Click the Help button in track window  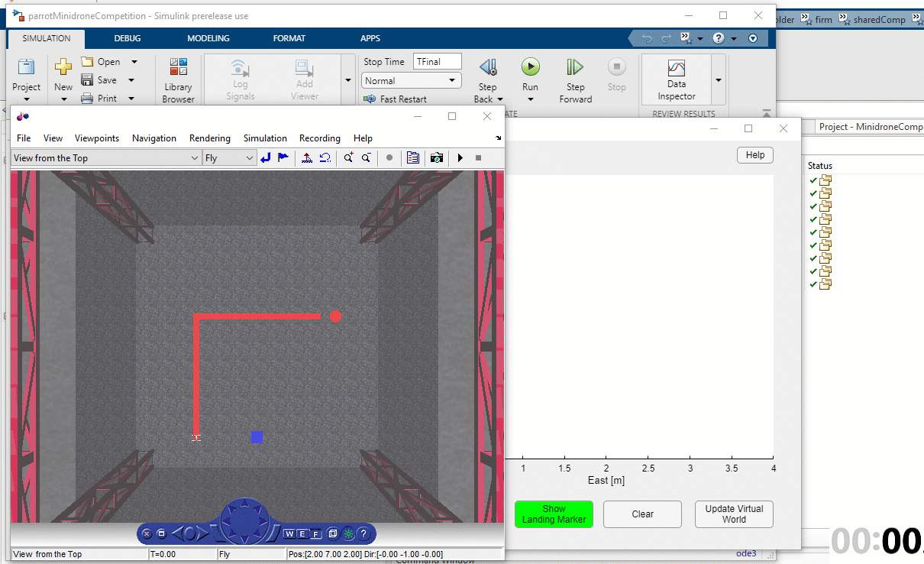(x=755, y=155)
